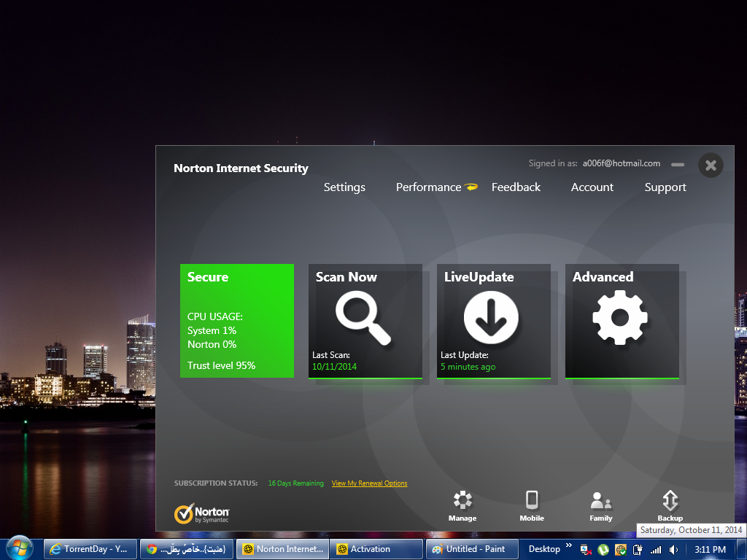Click the tray icon with the red X
747x560 pixels.
click(x=586, y=550)
